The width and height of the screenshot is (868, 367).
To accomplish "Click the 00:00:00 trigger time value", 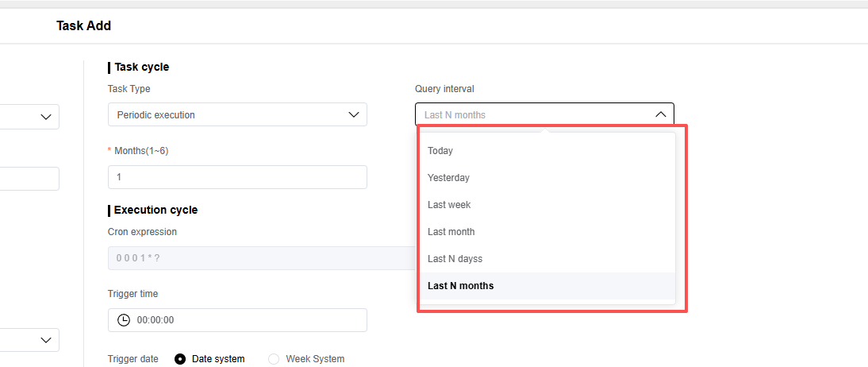I will pos(156,320).
